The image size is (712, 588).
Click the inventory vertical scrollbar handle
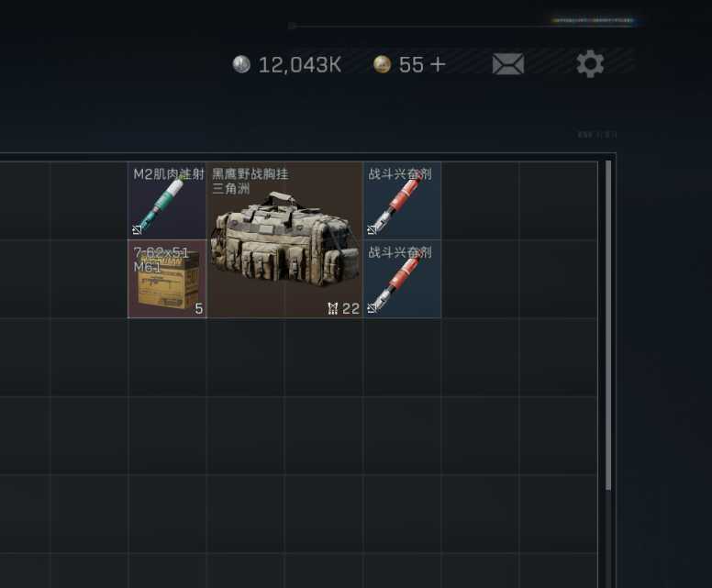[x=608, y=325]
